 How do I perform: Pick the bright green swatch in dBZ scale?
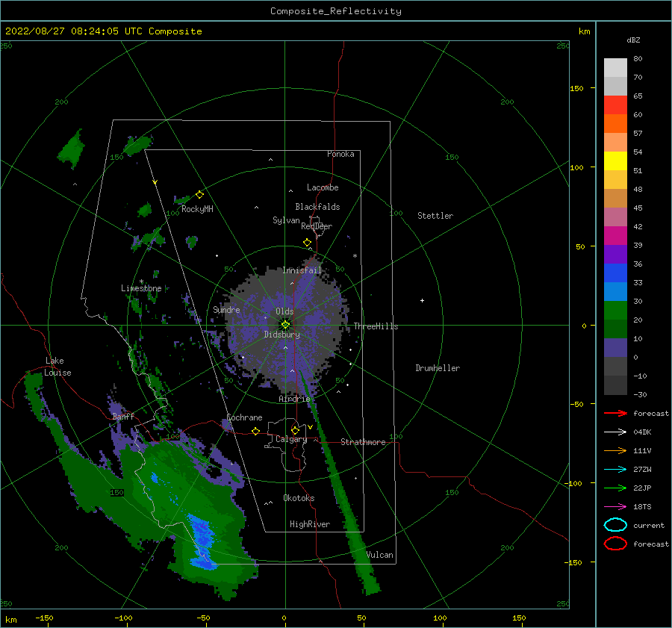(x=615, y=311)
